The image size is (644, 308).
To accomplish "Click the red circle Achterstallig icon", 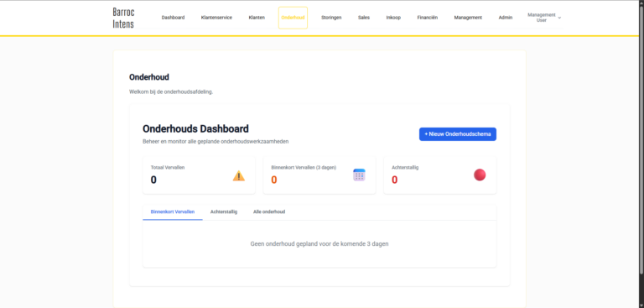I will (480, 175).
